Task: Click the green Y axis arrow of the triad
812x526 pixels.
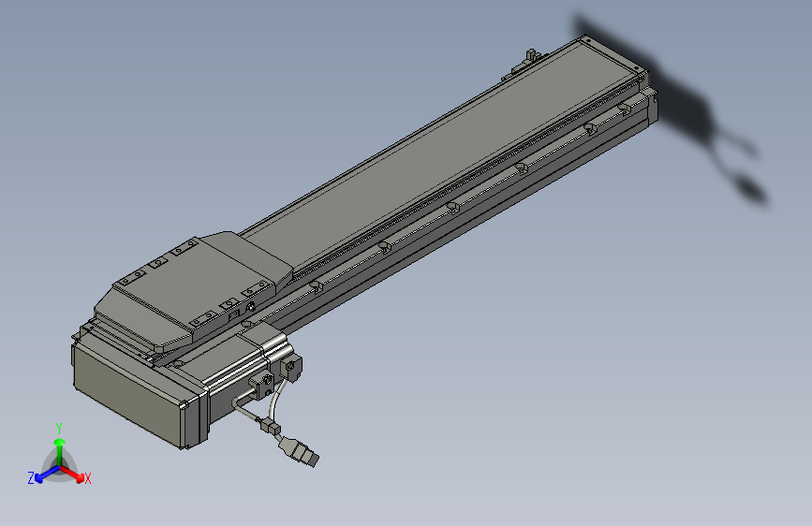Action: click(60, 451)
